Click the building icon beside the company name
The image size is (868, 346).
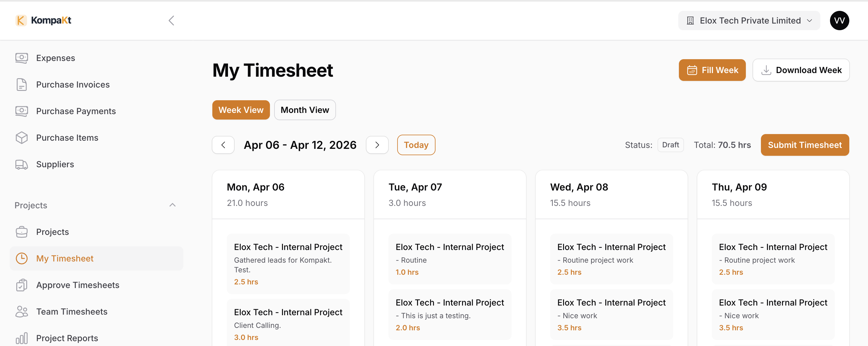point(690,21)
